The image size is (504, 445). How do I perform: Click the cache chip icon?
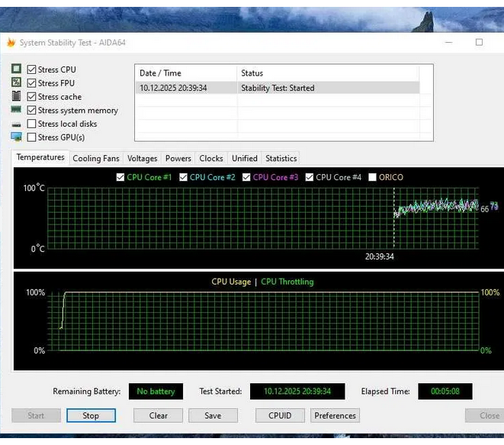(x=16, y=97)
